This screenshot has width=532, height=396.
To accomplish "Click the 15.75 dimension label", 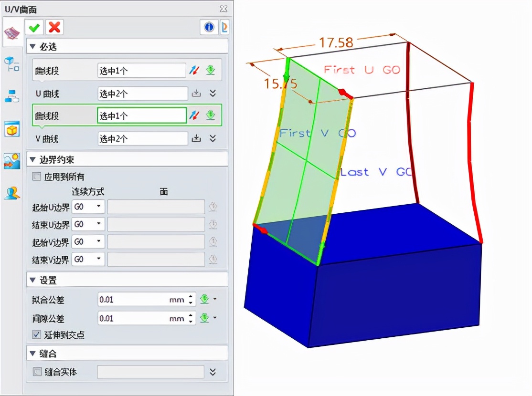I will (281, 83).
